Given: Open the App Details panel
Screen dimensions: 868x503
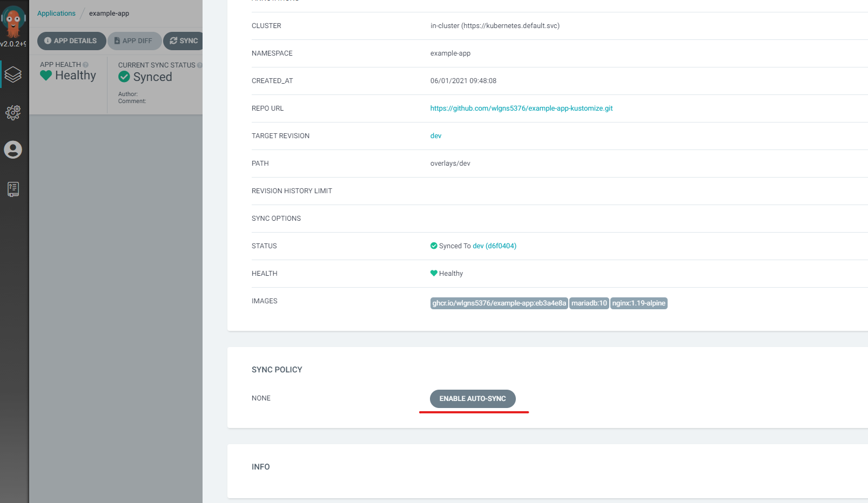Looking at the screenshot, I should click(x=71, y=40).
